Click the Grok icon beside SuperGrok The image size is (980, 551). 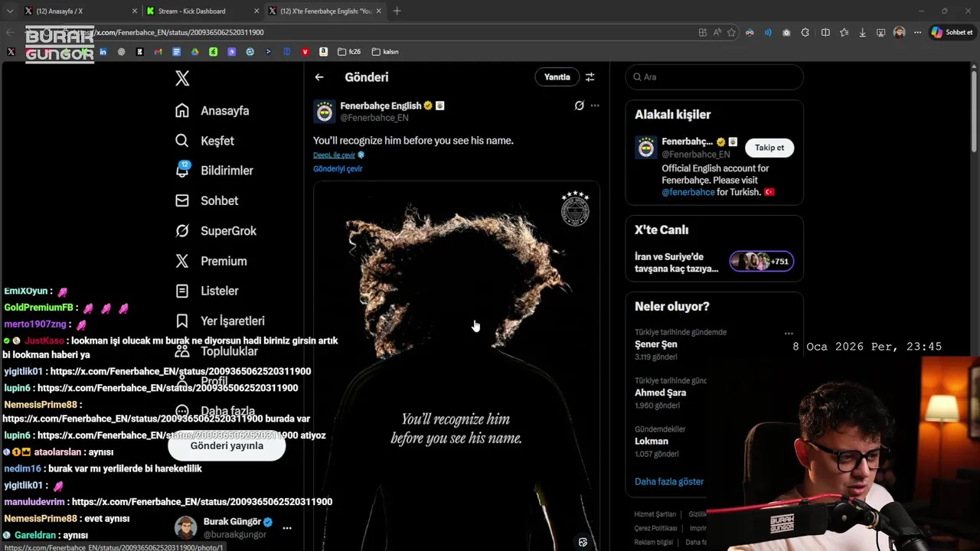point(182,230)
